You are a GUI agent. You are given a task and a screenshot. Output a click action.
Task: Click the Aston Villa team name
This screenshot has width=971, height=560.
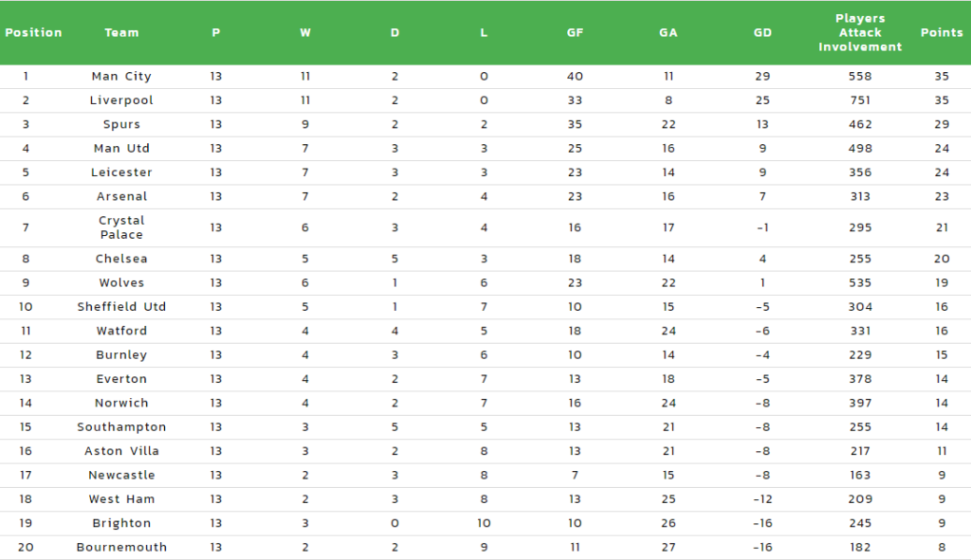121,451
